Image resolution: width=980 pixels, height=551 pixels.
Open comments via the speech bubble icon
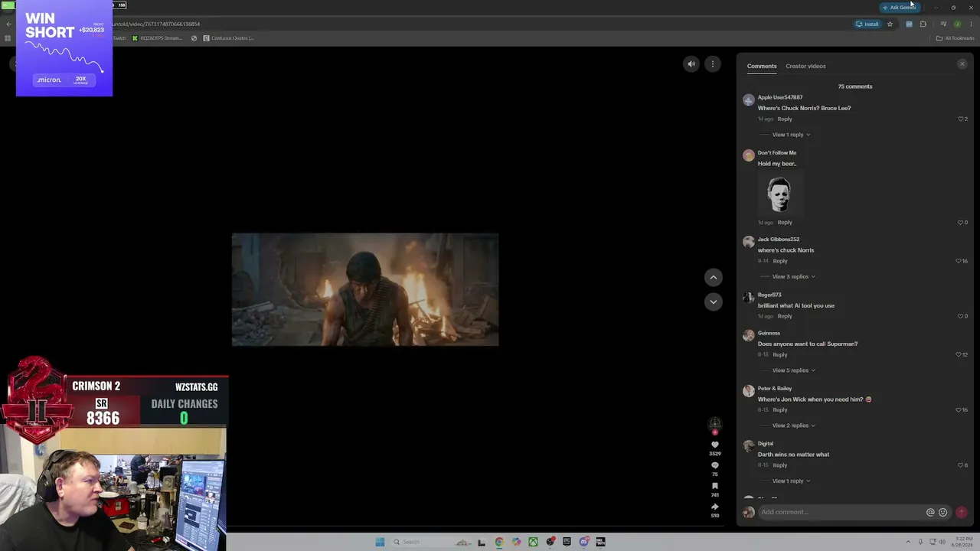coord(715,465)
